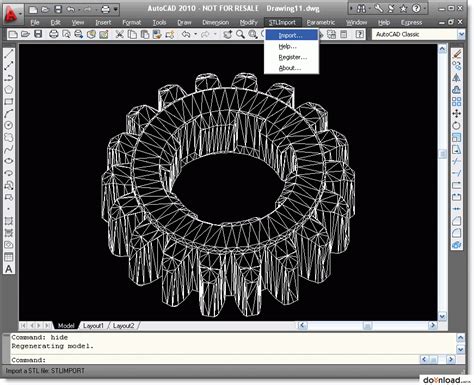Click the command window scroll up arrow
This screenshot has width=474, height=385.
460,338
